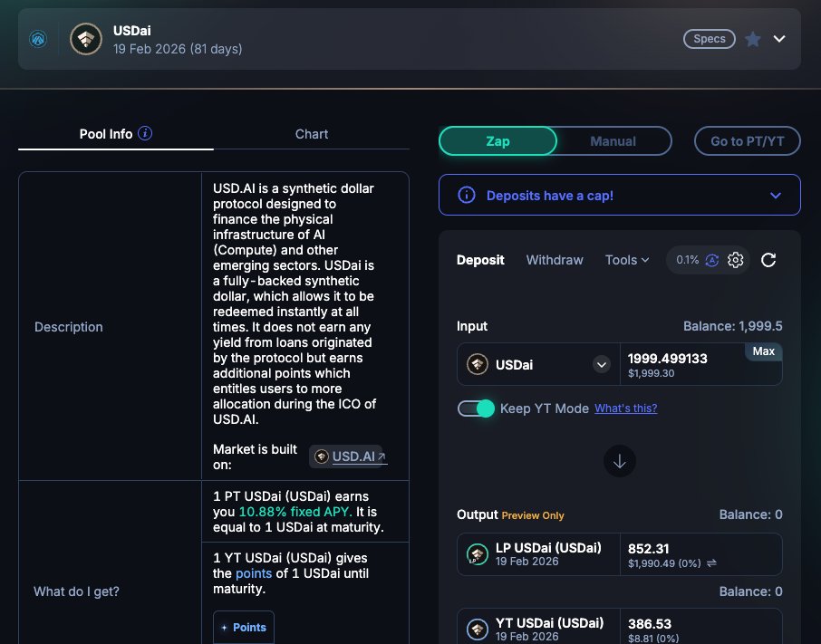
Task: Click the Arbitrum network icon in header
Action: coord(38,39)
